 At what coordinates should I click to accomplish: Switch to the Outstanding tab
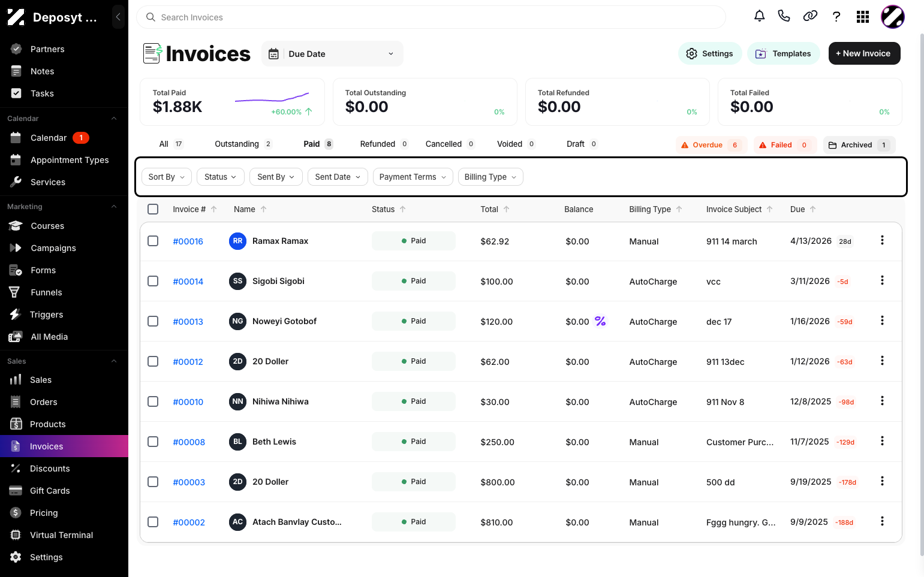[x=243, y=144]
